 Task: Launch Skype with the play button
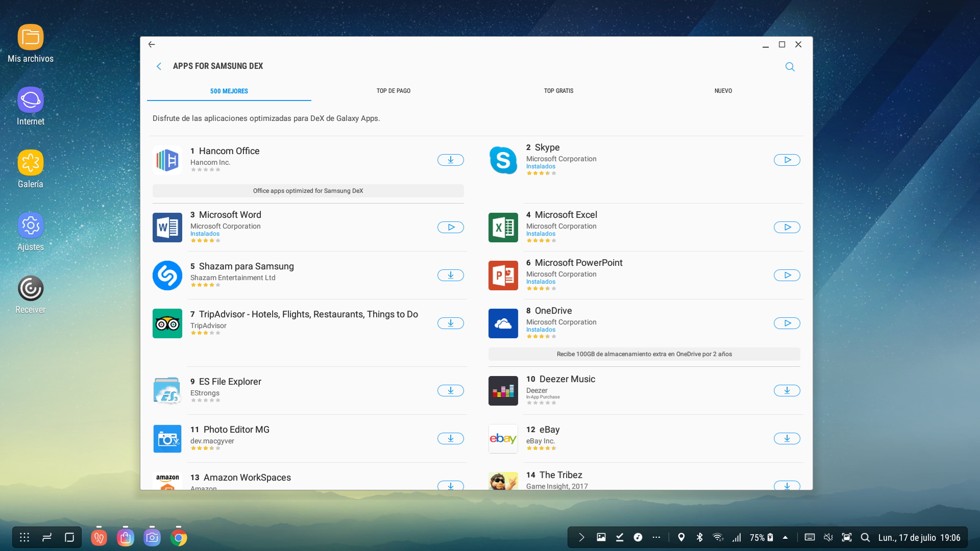[x=787, y=160]
